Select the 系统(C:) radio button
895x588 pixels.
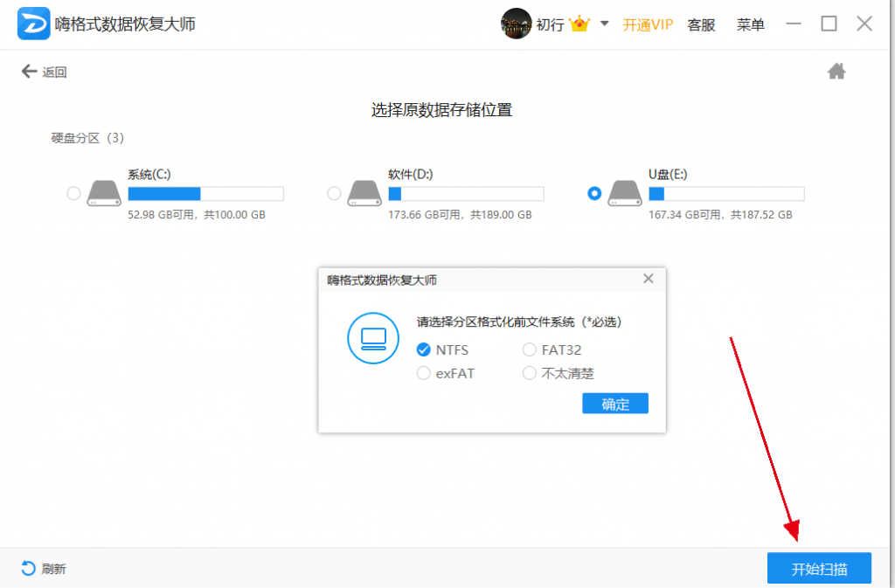coord(73,193)
